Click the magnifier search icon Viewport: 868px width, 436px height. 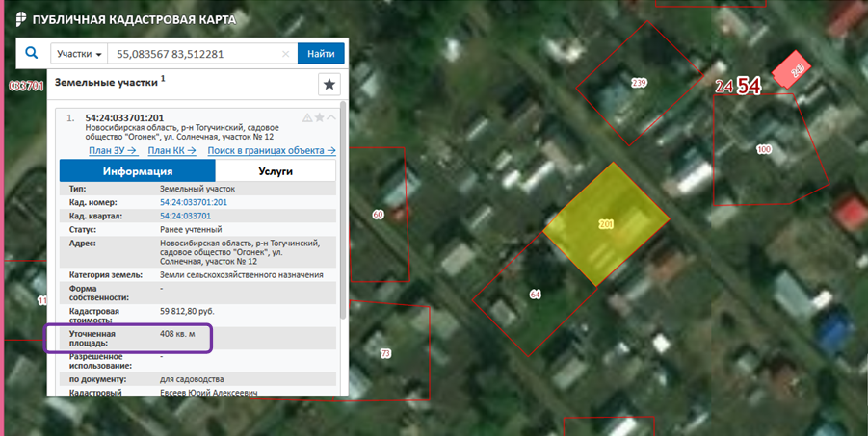coord(32,53)
